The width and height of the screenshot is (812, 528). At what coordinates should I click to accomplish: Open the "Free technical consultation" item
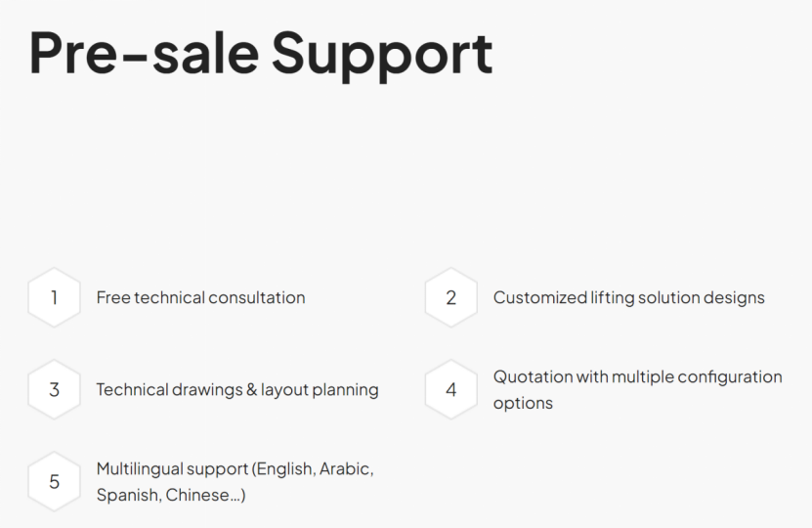200,297
